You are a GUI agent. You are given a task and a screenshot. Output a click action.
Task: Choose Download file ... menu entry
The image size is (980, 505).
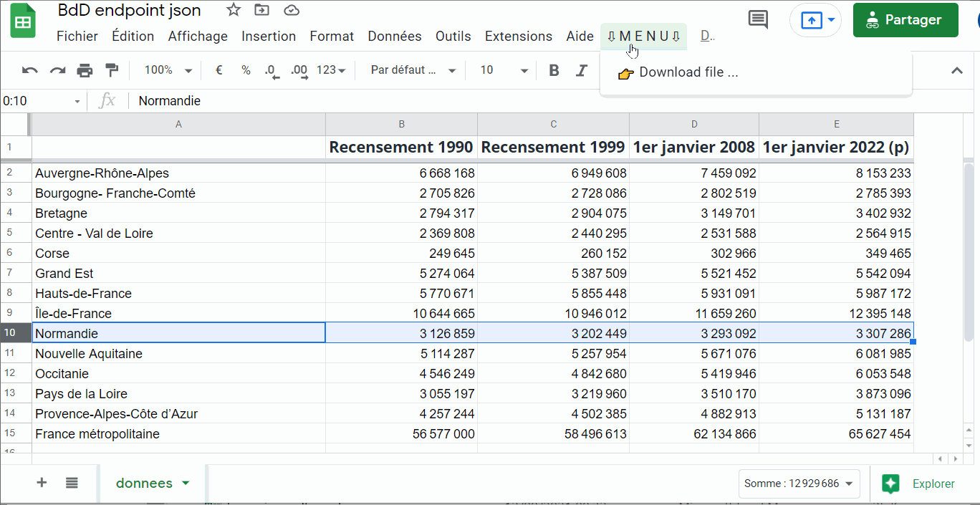pyautogui.click(x=756, y=72)
